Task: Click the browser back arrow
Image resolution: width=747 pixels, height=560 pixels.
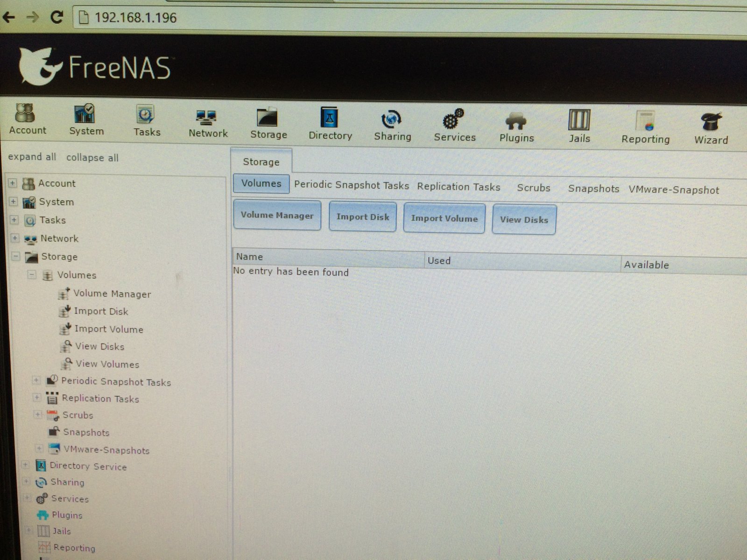Action: 9,18
